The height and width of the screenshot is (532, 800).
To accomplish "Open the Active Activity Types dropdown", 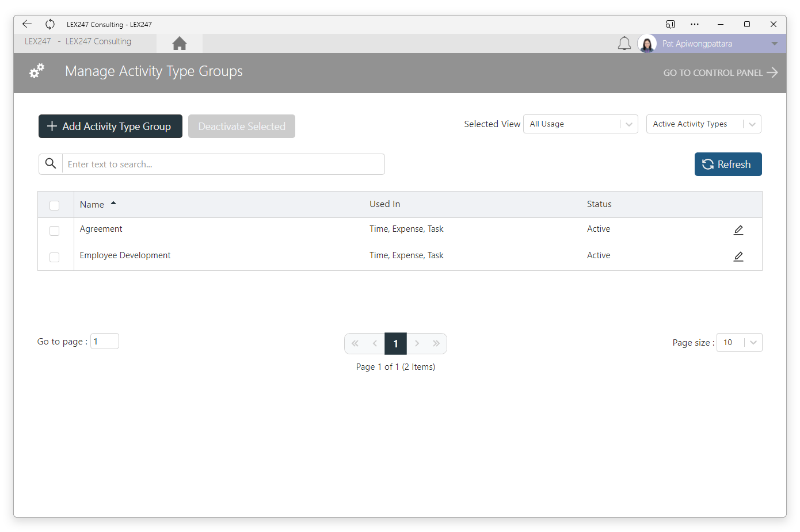I will (x=704, y=124).
